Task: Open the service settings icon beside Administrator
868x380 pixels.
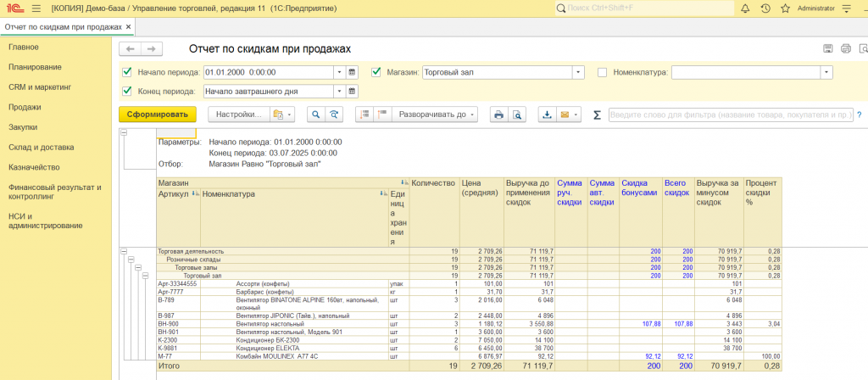Action: (x=846, y=8)
